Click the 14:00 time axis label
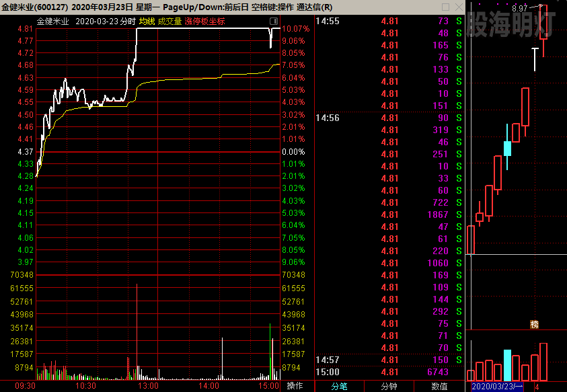Viewport: 567px width, 392px height. (x=209, y=386)
